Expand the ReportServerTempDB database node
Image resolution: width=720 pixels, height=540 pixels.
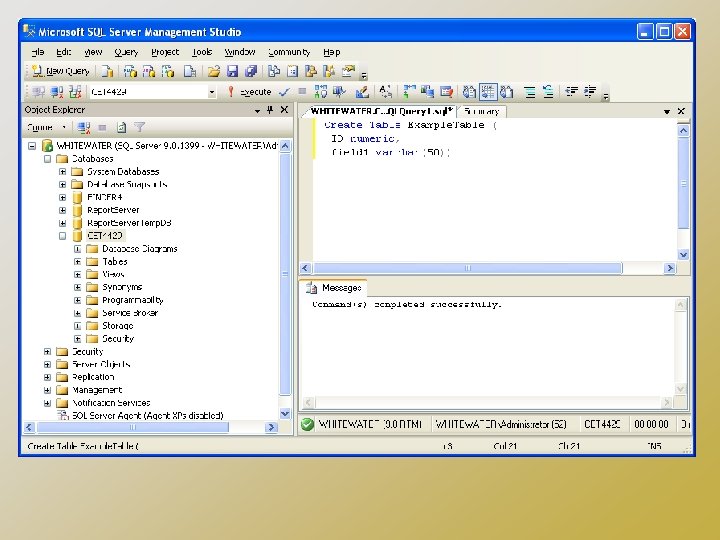[62, 223]
